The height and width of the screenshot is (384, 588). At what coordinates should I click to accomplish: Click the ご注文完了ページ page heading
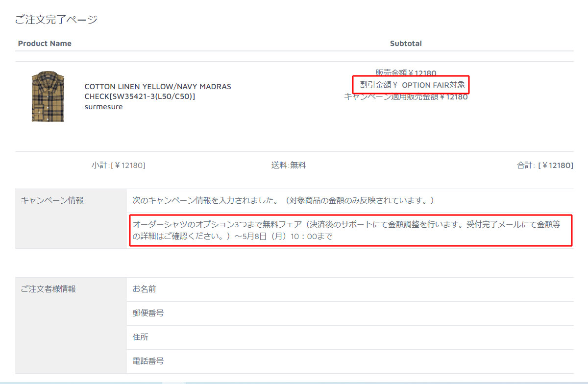click(x=56, y=20)
